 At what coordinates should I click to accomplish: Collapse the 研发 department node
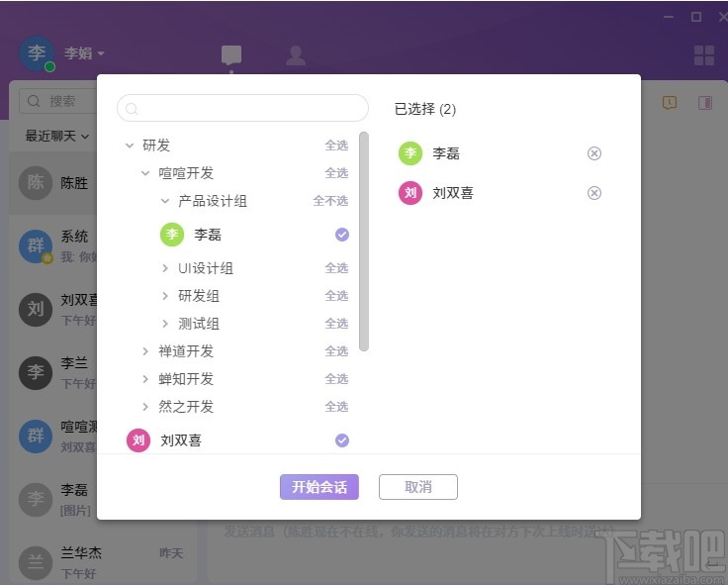tap(130, 146)
